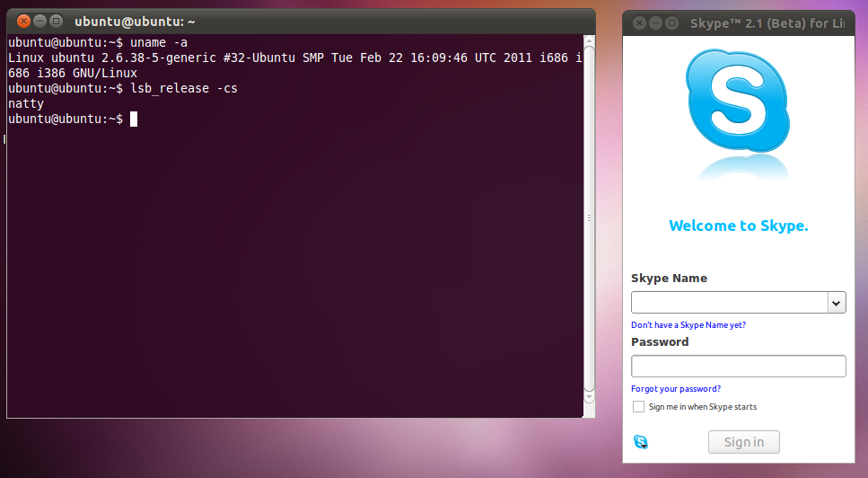The width and height of the screenshot is (868, 478).
Task: Click the Sign in button
Action: point(744,442)
